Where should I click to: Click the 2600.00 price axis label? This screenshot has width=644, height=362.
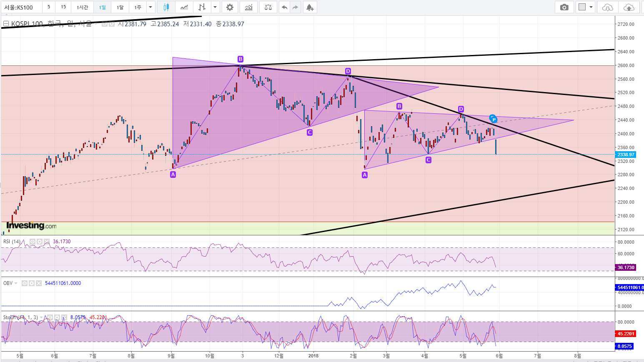(x=626, y=65)
